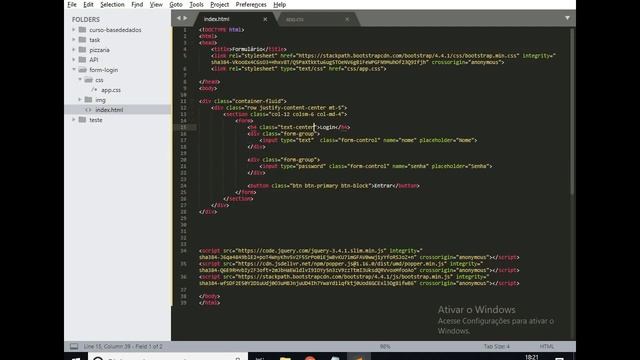Open File Explorer from the taskbar
The image size is (640, 360).
285,358
